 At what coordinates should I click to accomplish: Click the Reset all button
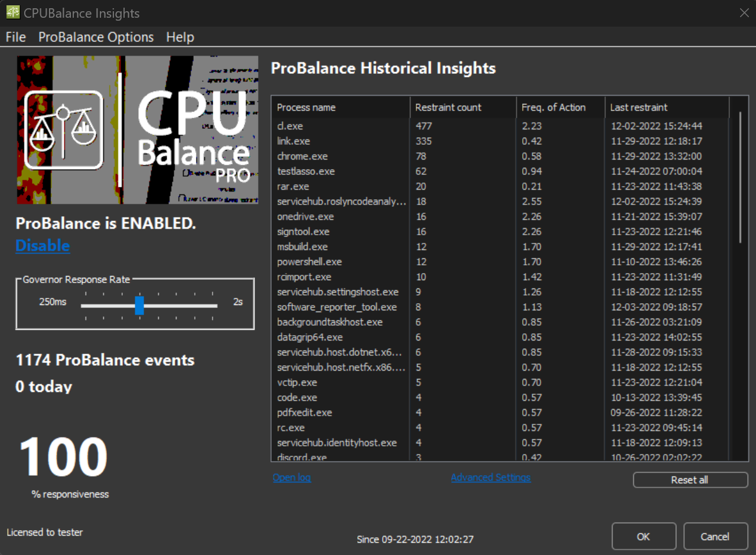click(690, 480)
